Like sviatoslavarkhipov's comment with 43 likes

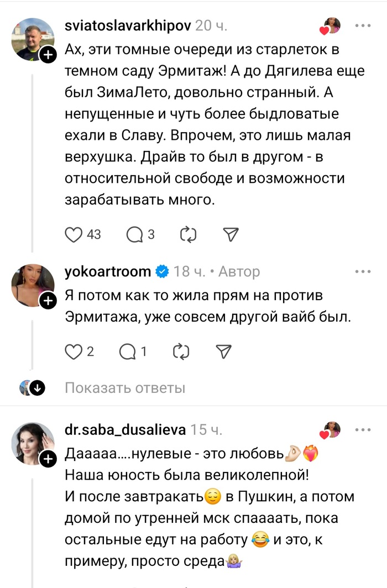(x=74, y=234)
